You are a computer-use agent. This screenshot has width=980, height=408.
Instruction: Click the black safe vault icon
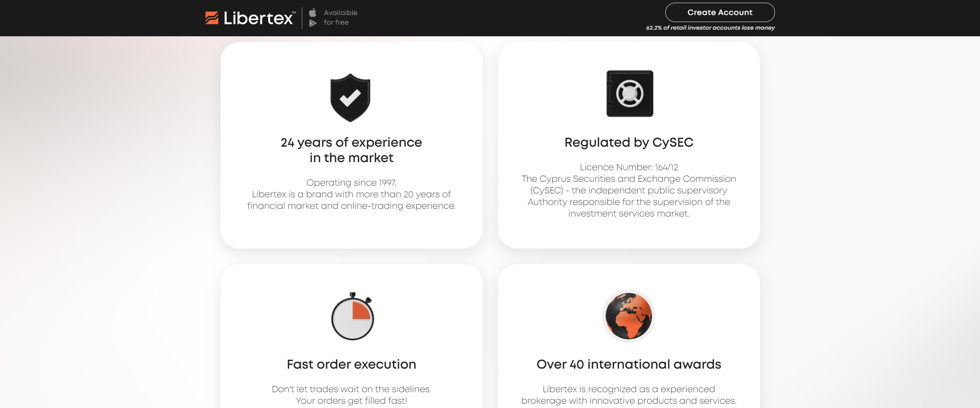tap(629, 93)
